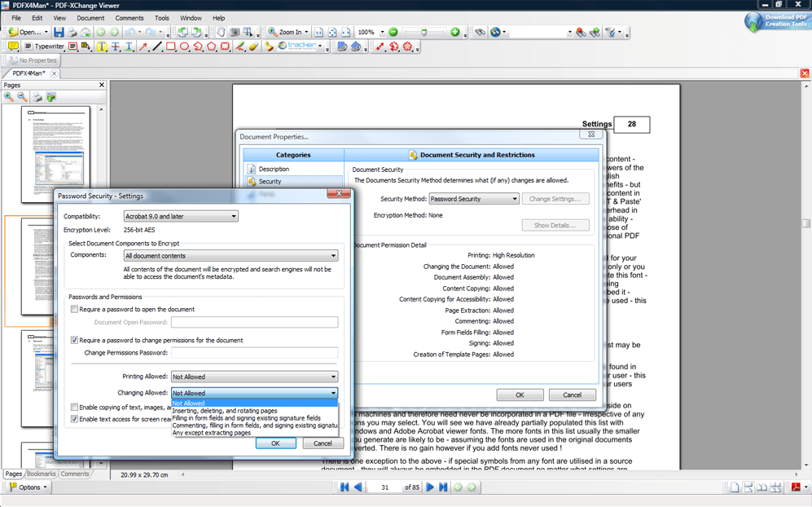Viewport: 812px width, 507px height.
Task: Select the Sticky Note comment tool
Action: (x=12, y=46)
